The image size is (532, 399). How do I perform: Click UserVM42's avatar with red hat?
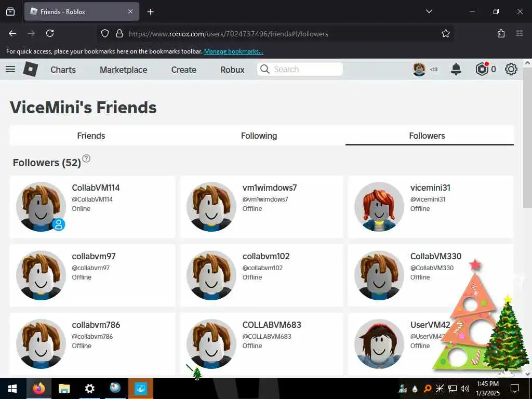pyautogui.click(x=379, y=344)
